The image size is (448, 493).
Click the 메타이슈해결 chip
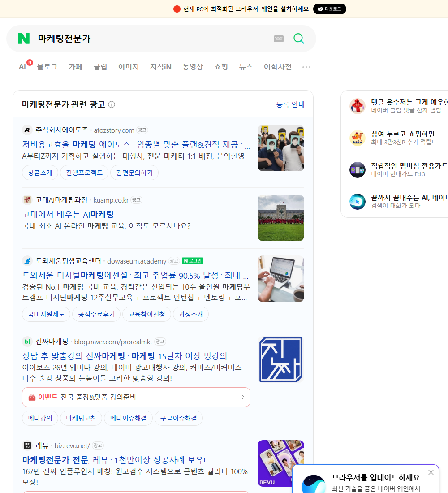(x=128, y=418)
